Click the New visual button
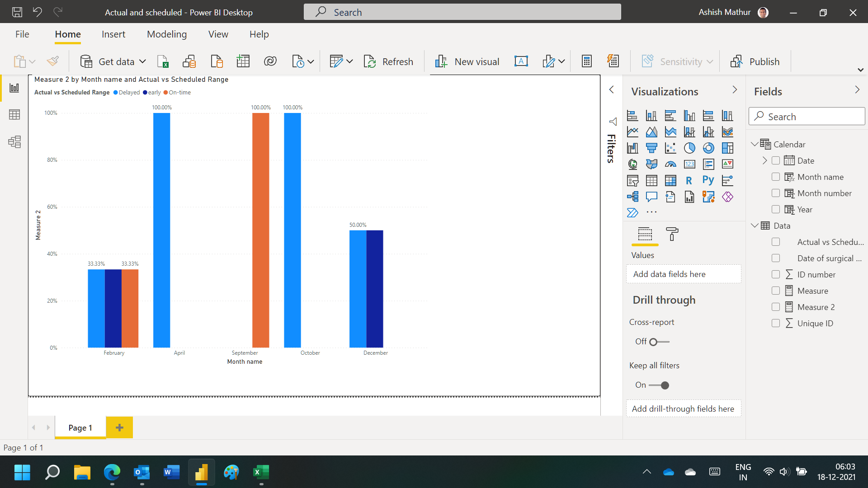The image size is (868, 488). [467, 61]
